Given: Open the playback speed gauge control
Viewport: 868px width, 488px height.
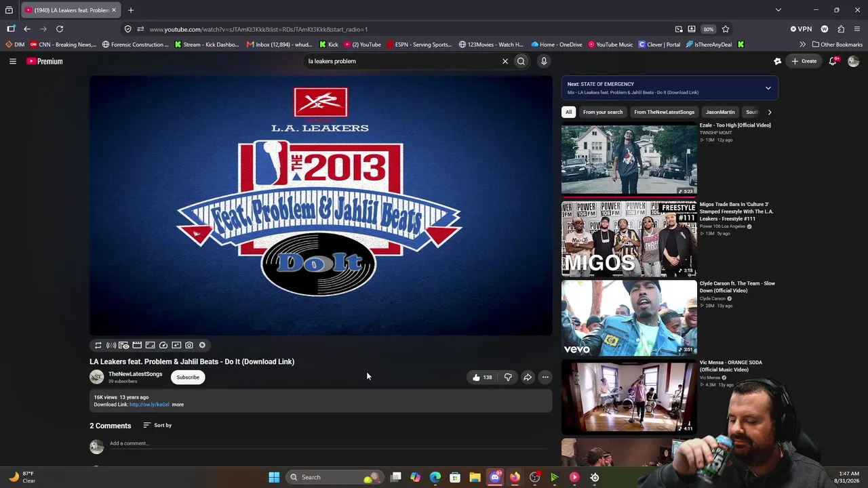Looking at the screenshot, I should [x=163, y=345].
